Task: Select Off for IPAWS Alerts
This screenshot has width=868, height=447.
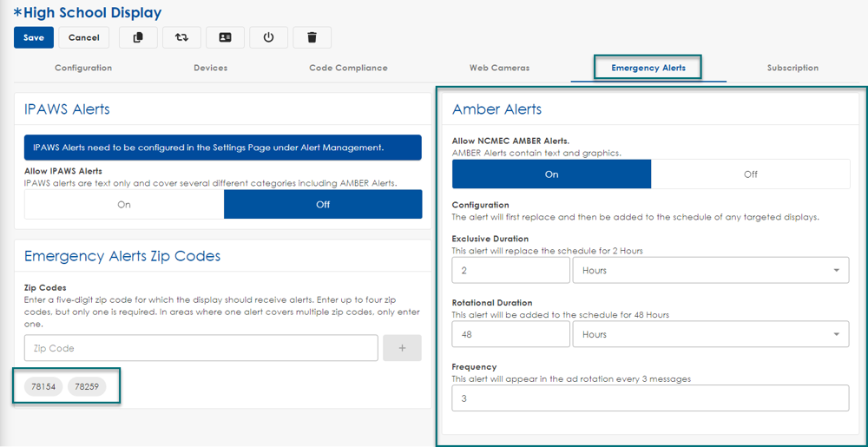Action: (x=323, y=205)
